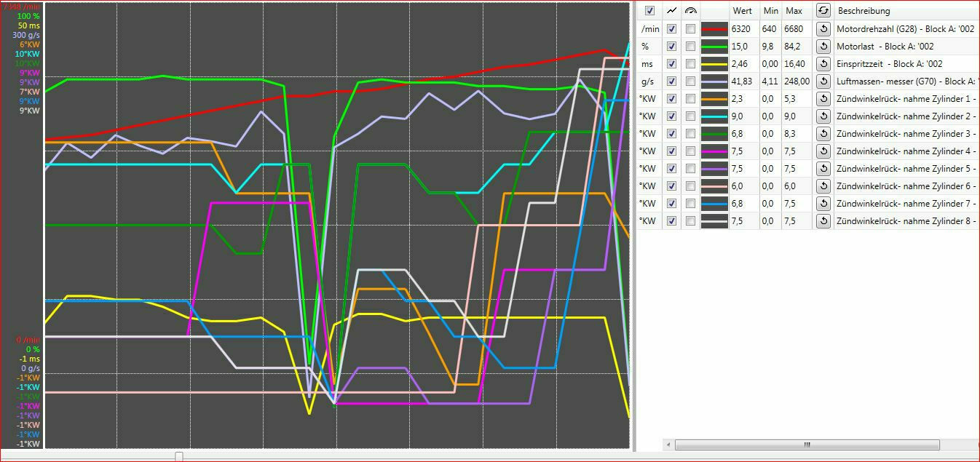Click reset-all icon in table header
980x462 pixels.
coord(823,11)
